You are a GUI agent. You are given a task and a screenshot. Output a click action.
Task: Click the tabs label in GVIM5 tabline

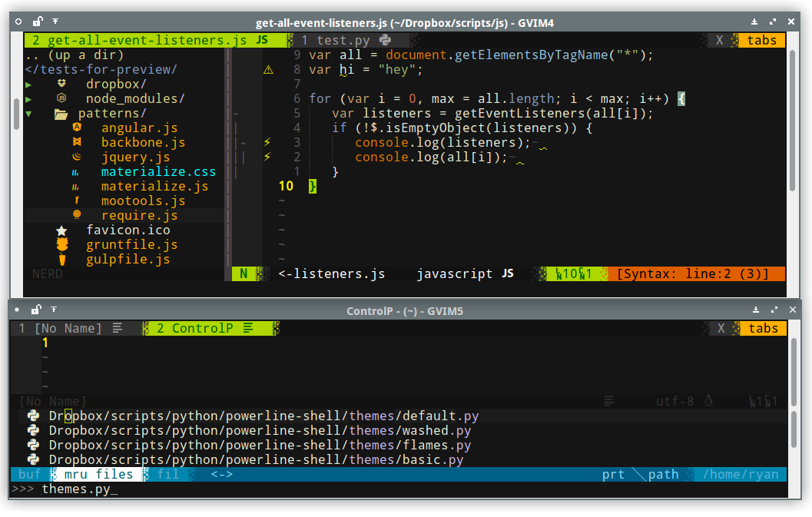tap(763, 328)
